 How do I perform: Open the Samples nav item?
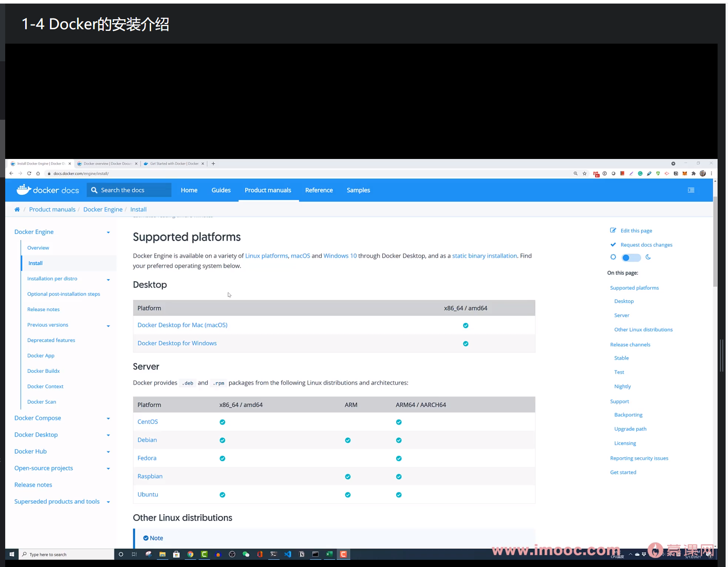[x=358, y=190]
